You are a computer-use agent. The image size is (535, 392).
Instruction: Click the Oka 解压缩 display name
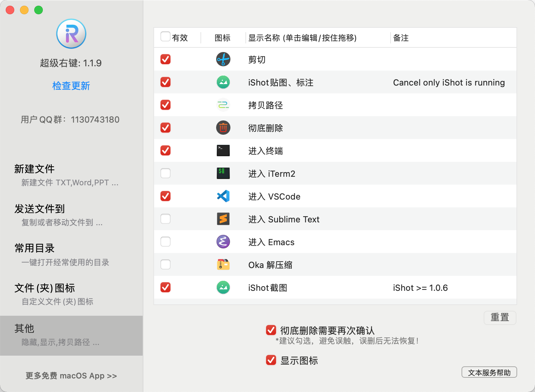click(270, 265)
